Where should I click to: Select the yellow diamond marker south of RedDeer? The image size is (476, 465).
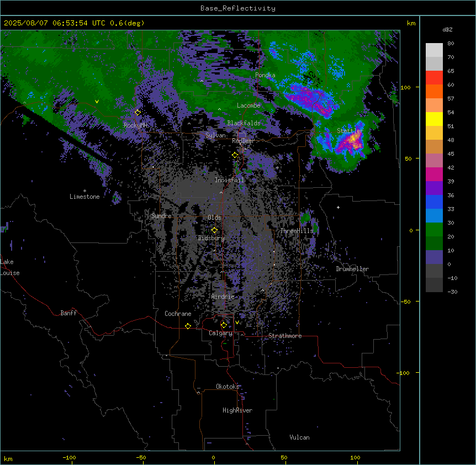pyautogui.click(x=235, y=155)
